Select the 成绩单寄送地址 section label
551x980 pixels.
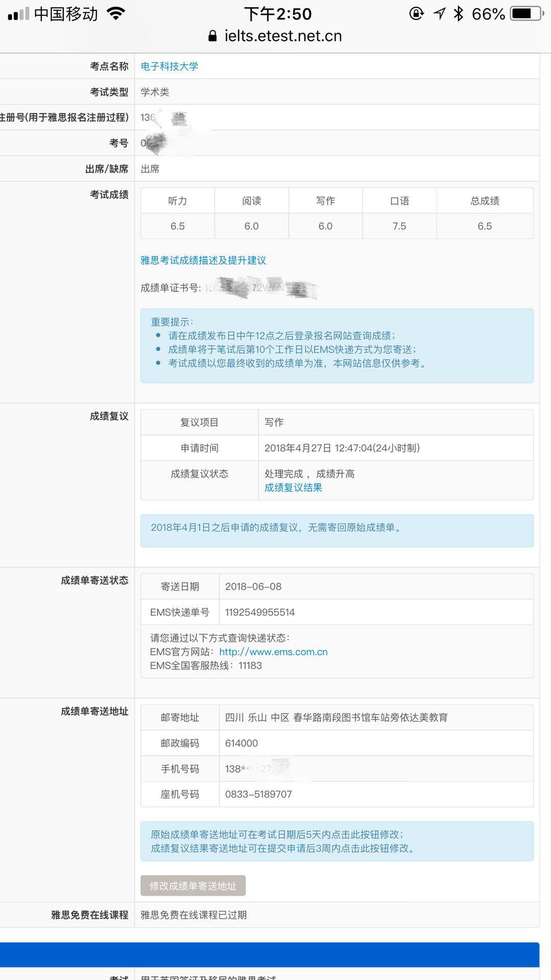pyautogui.click(x=94, y=711)
